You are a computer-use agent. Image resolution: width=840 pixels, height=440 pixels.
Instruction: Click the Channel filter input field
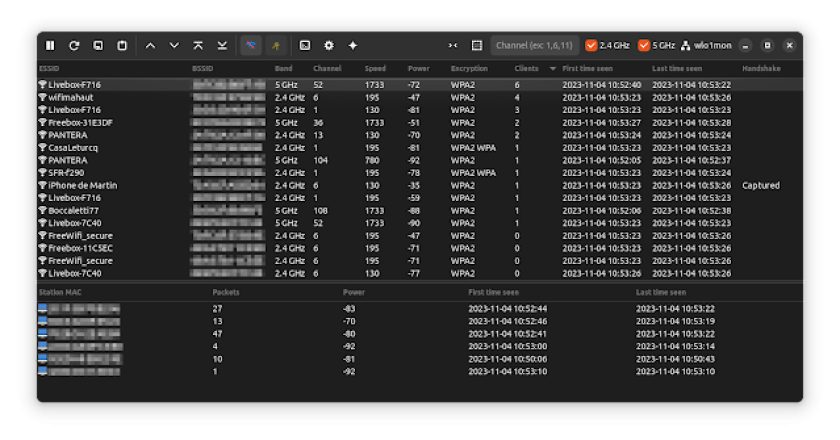coord(536,46)
